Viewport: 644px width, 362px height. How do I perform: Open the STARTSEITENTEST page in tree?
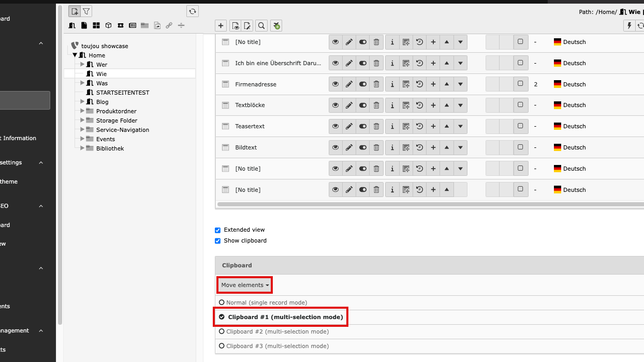click(x=122, y=93)
